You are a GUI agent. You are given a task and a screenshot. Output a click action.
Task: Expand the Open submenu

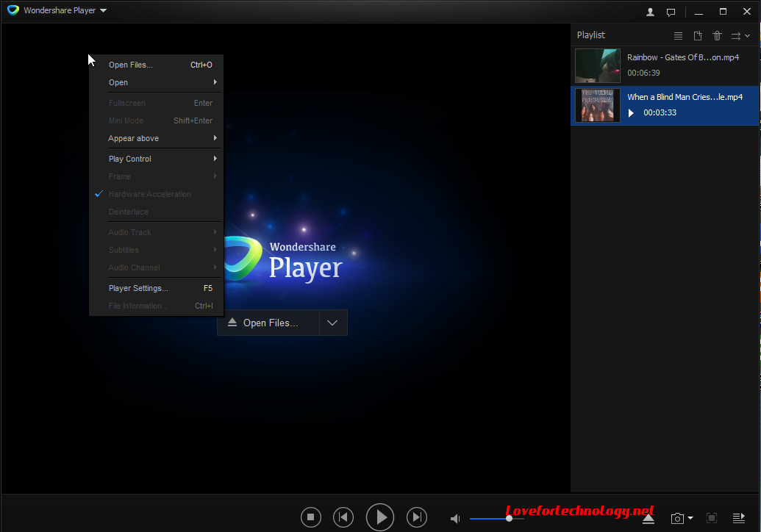156,82
